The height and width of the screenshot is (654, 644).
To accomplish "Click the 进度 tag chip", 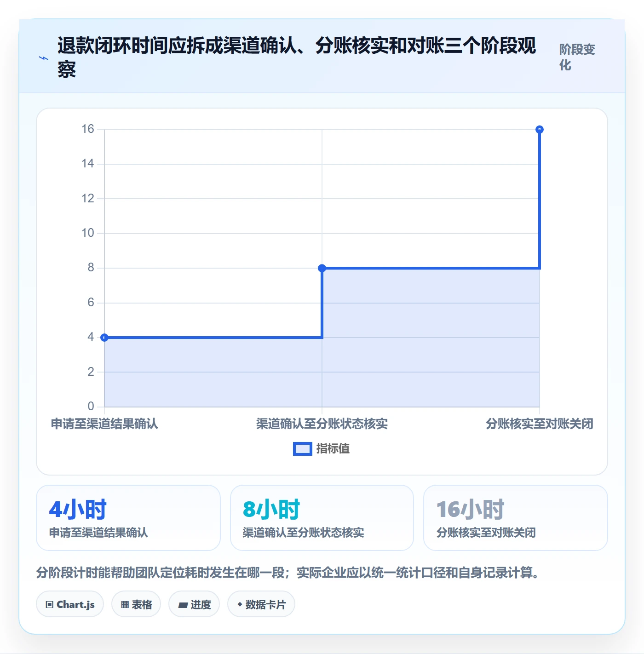I will [194, 604].
